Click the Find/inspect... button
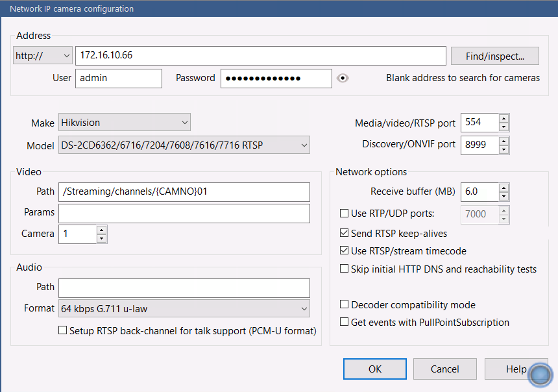The height and width of the screenshot is (392, 558). click(494, 56)
